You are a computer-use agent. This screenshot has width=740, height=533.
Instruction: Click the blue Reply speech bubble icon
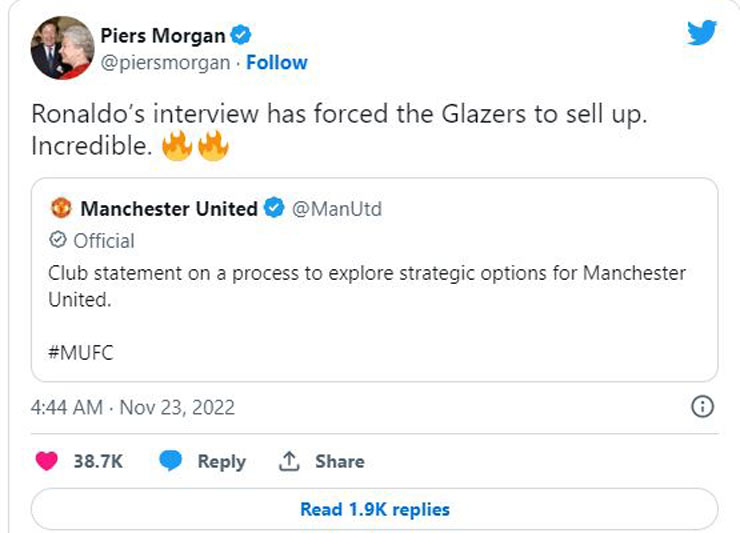(x=171, y=461)
